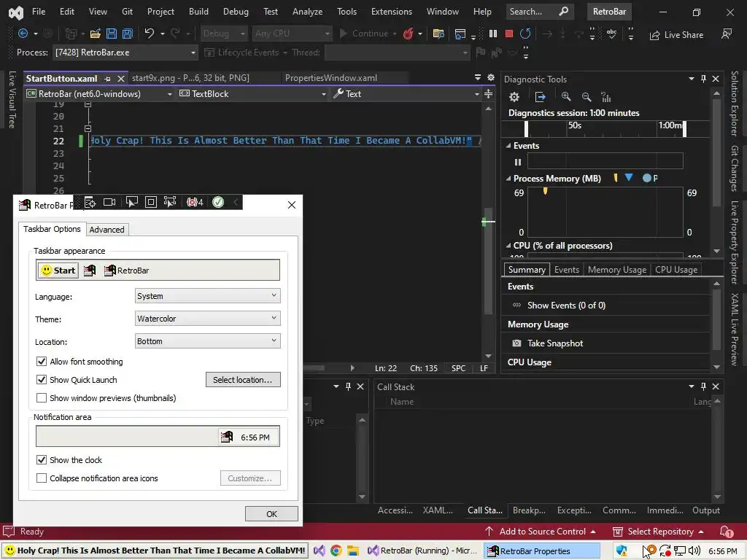Click the Hot Reload flame icon

409,34
